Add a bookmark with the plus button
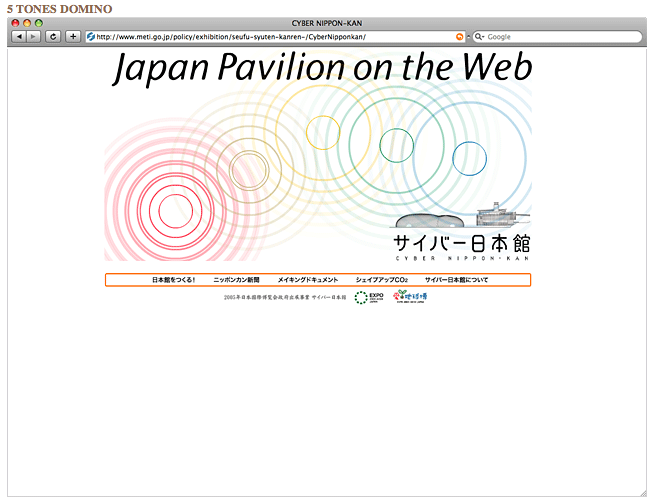658x504 pixels. [73, 37]
